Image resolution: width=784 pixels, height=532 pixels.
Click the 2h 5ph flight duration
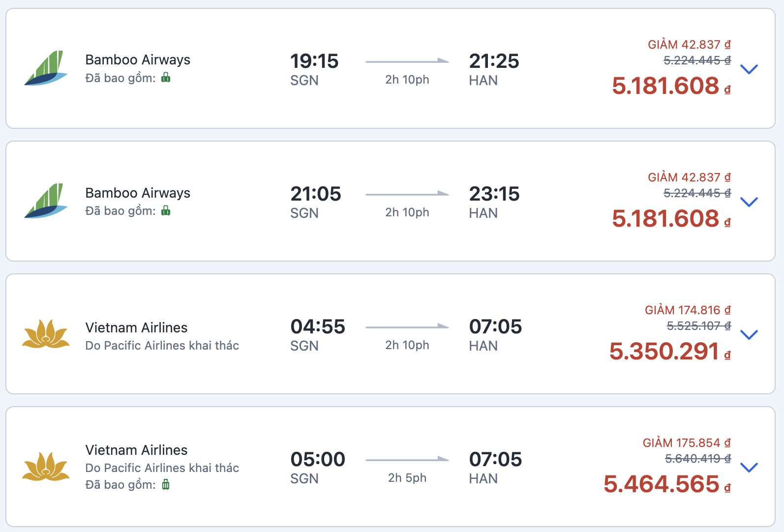point(407,478)
